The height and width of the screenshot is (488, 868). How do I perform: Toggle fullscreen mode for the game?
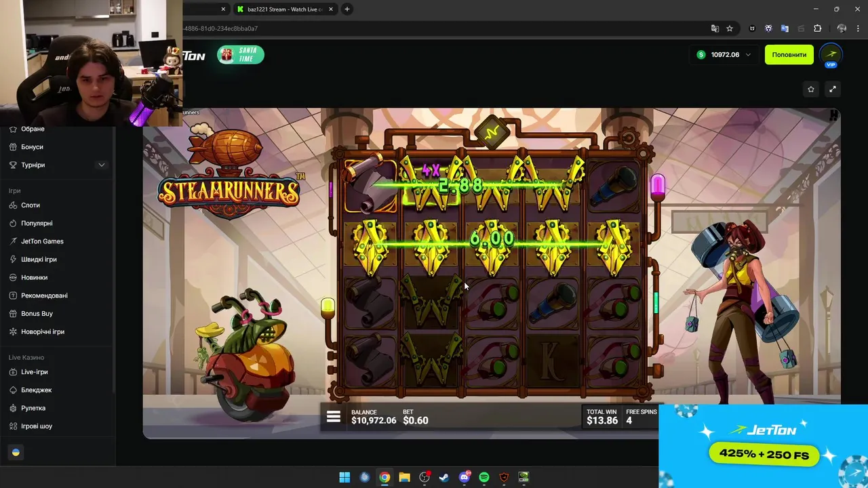click(x=833, y=89)
